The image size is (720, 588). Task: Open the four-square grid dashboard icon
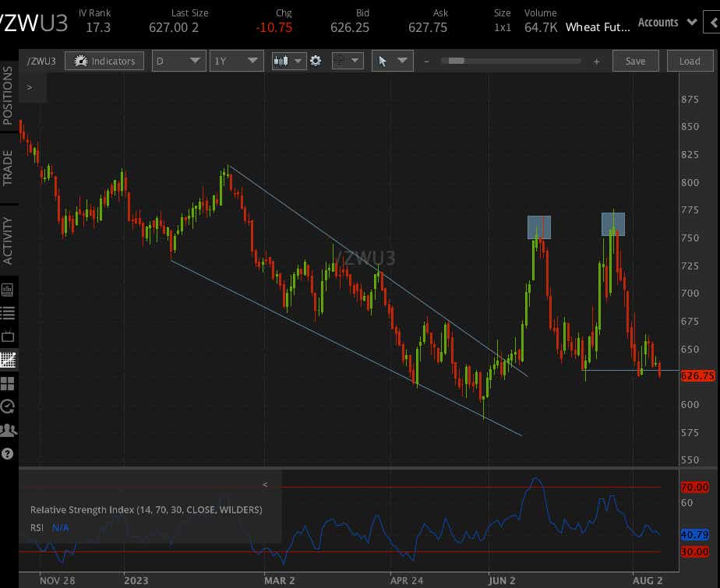pos(8,383)
